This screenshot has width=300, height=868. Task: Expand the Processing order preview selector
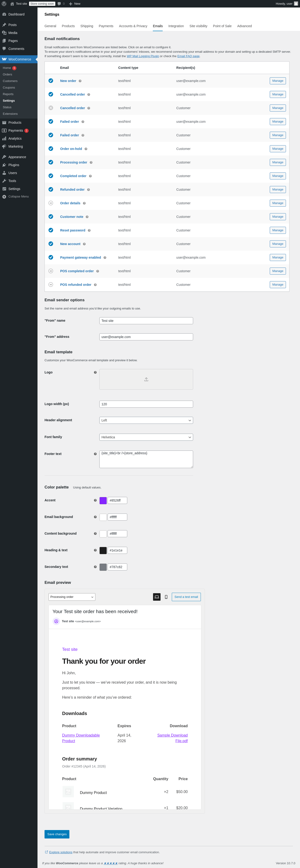72,597
